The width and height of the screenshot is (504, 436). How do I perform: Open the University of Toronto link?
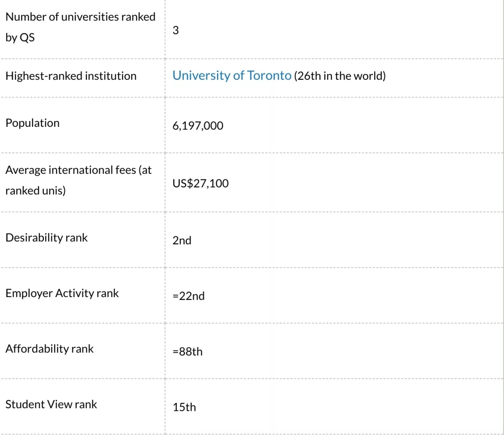pos(232,76)
